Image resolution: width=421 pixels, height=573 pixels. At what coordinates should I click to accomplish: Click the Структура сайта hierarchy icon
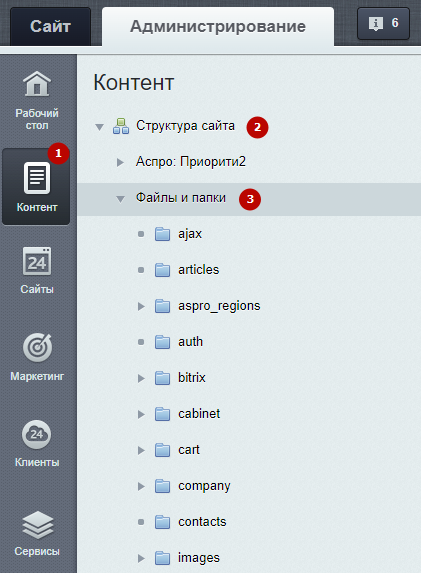pos(121,126)
